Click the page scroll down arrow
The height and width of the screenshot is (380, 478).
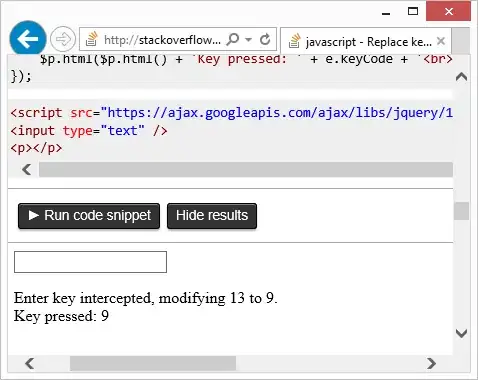pos(461,333)
